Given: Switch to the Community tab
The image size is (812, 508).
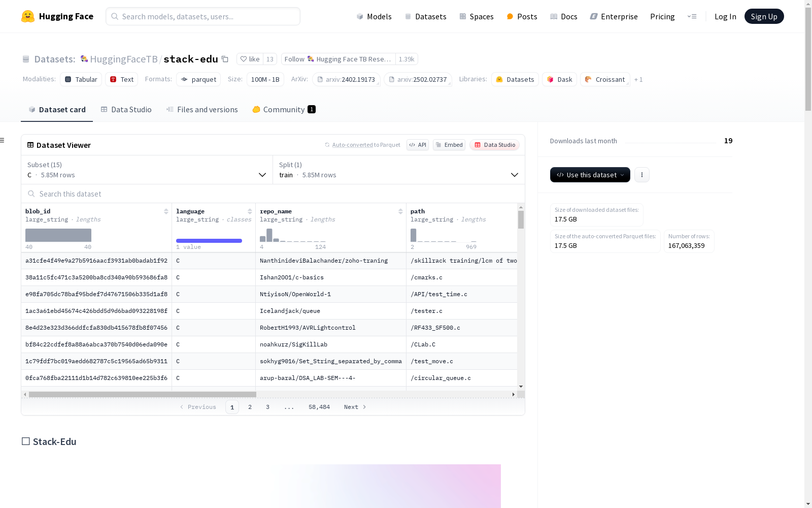Looking at the screenshot, I should click(x=284, y=110).
